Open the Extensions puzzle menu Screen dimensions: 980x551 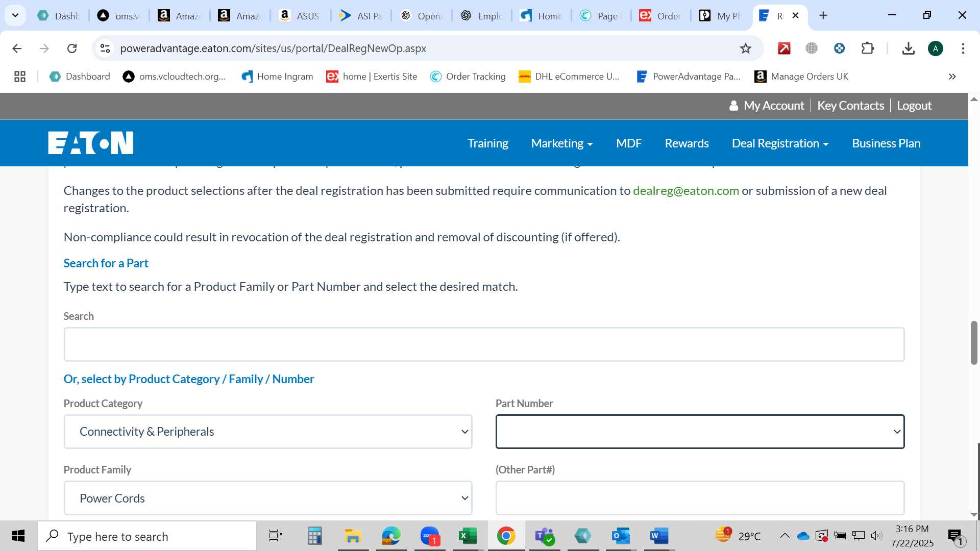[867, 48]
